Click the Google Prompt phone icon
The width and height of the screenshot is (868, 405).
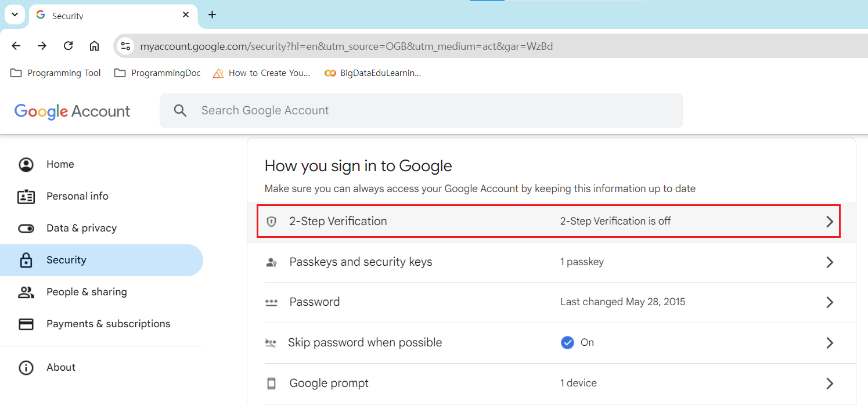coord(271,383)
